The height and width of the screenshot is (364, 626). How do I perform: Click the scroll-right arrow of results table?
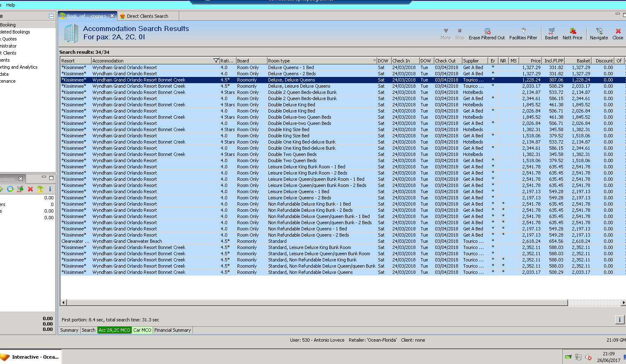pos(623,303)
